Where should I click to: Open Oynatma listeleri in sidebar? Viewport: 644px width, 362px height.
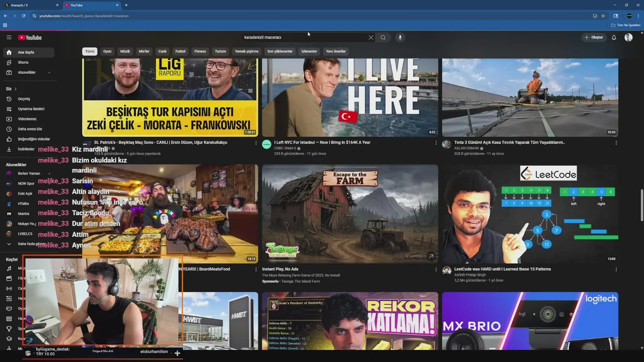[31, 109]
